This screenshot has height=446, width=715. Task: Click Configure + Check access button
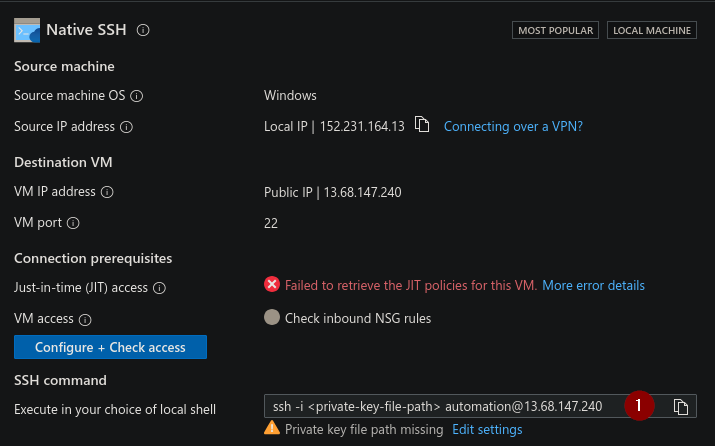coord(110,347)
